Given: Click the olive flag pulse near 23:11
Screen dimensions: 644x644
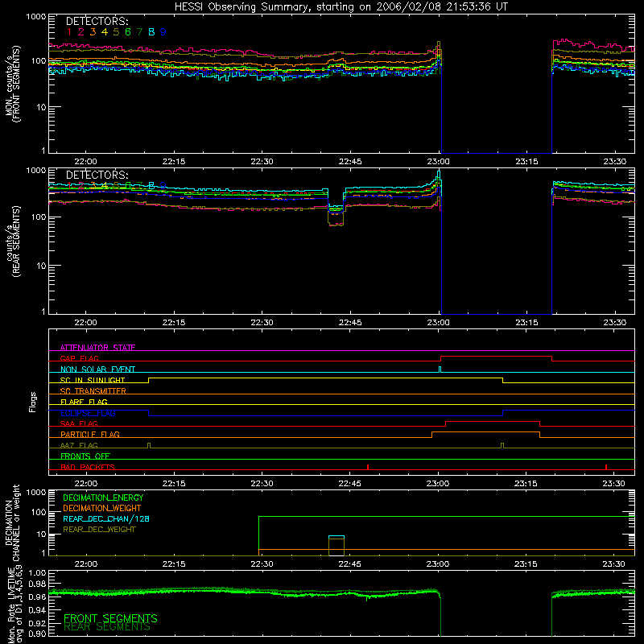Looking at the screenshot, I should tap(502, 446).
